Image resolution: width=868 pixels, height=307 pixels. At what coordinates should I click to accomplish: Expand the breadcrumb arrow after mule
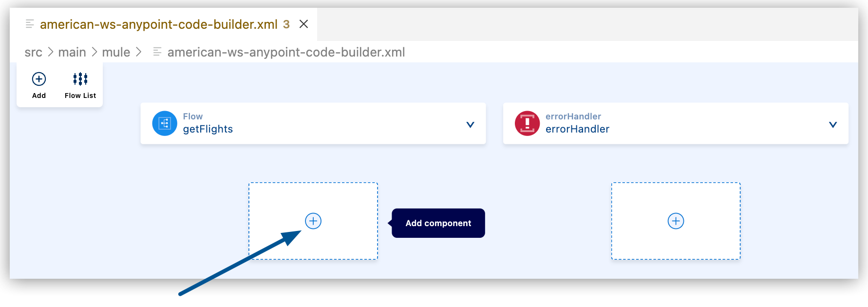(x=139, y=52)
